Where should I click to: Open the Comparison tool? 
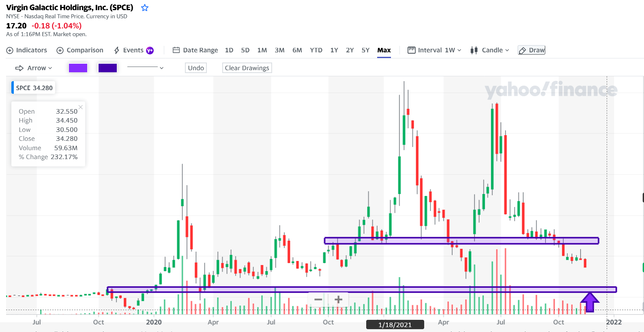(x=80, y=50)
